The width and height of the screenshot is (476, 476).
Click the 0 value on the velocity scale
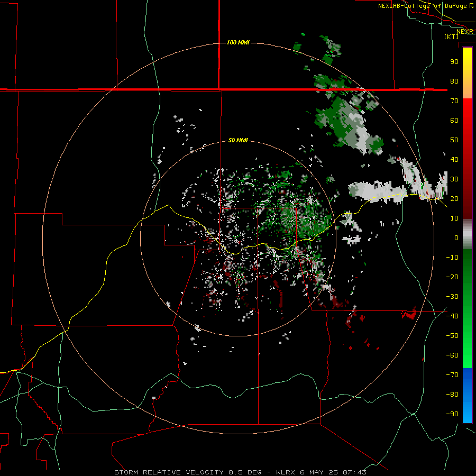coord(456,237)
